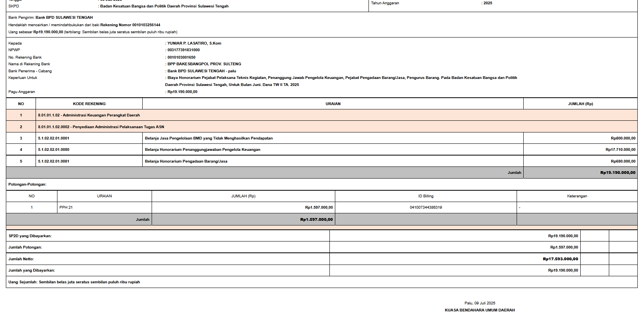Click the Rp1.597.000,00 amount in the PPH 21 row
The height and width of the screenshot is (313, 644).
pos(319,207)
